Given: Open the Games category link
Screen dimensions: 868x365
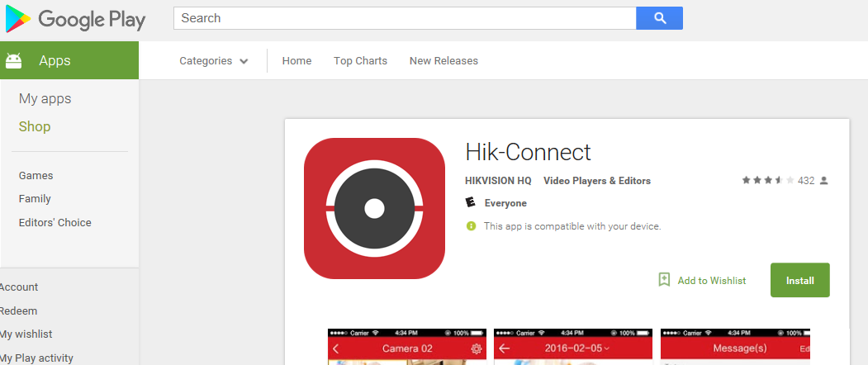Looking at the screenshot, I should [36, 176].
